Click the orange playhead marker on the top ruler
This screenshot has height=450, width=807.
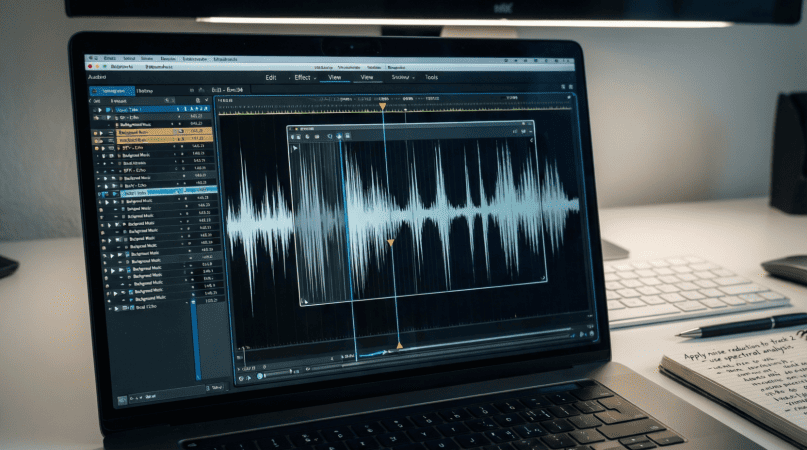pyautogui.click(x=382, y=101)
